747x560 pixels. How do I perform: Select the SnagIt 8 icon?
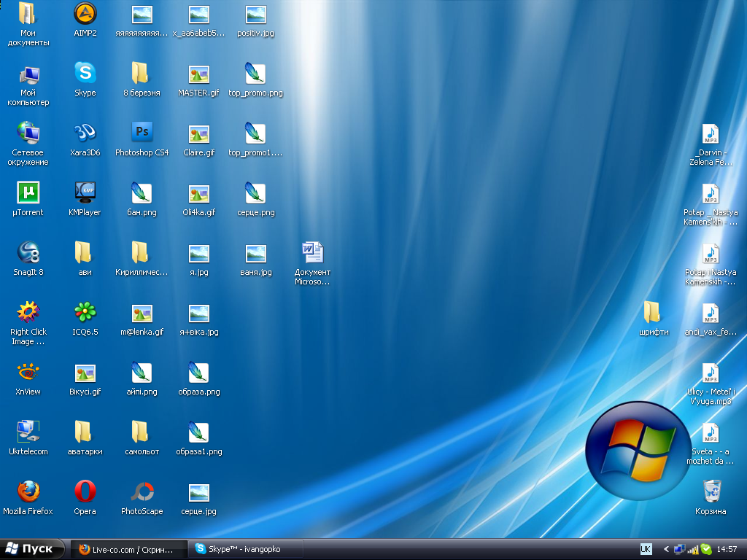pyautogui.click(x=28, y=252)
